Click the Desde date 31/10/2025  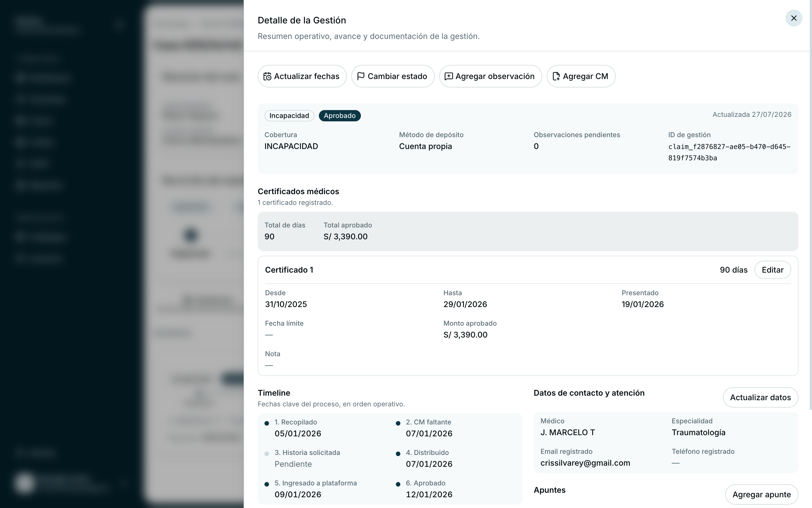(x=286, y=304)
